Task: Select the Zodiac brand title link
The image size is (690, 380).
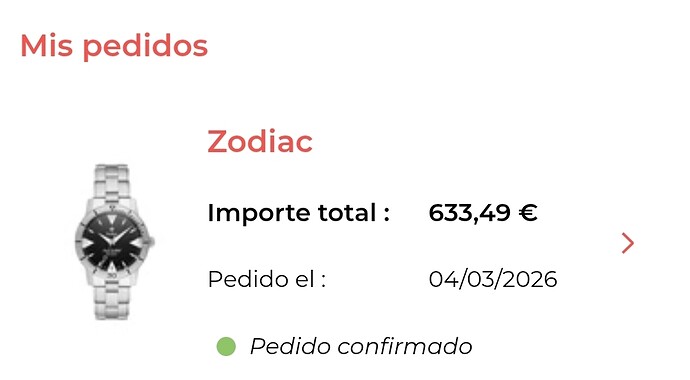Action: click(x=260, y=142)
